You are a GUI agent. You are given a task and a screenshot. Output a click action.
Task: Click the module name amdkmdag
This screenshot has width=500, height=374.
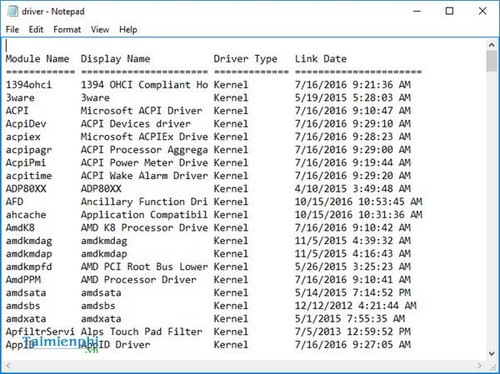[x=29, y=241]
